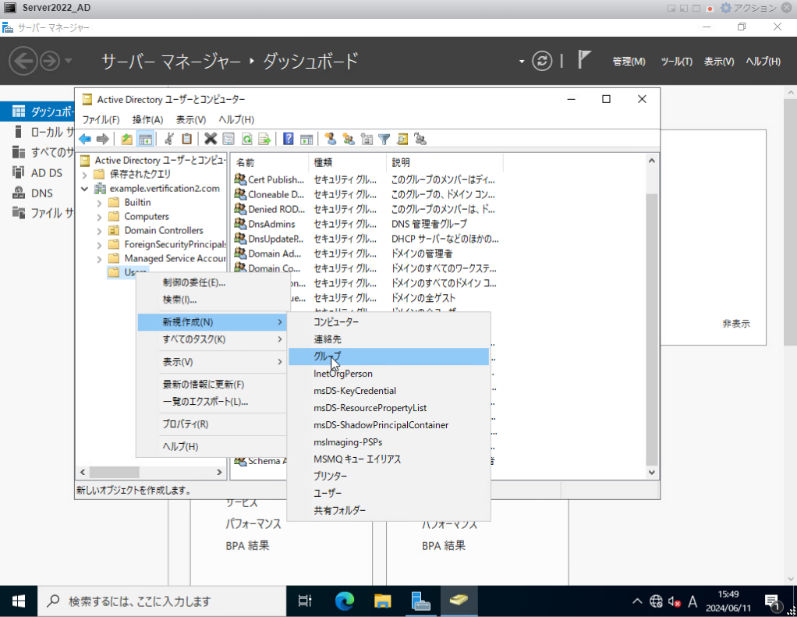The height and width of the screenshot is (617, 797).
Task: Open the 操作(A) menu in ADUC
Action: pyautogui.click(x=147, y=119)
